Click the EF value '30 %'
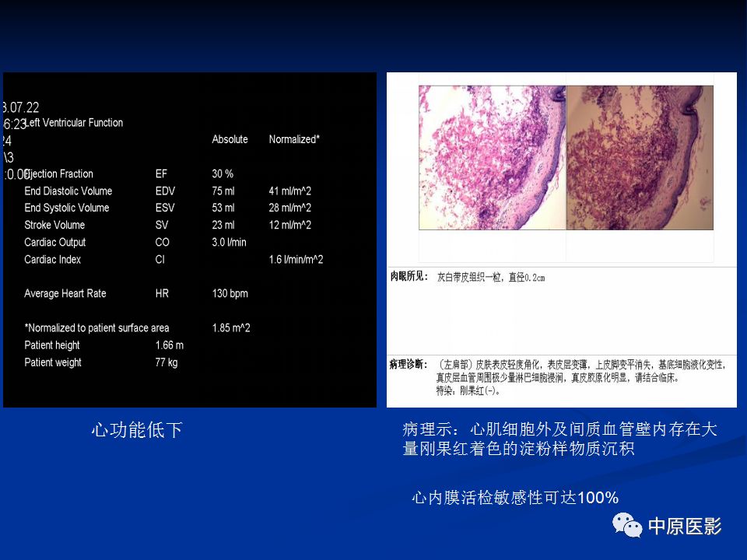This screenshot has height=560, width=747. pyautogui.click(x=223, y=173)
